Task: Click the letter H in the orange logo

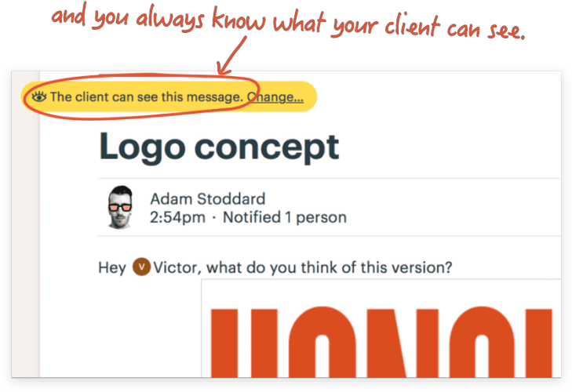Action: [244, 343]
